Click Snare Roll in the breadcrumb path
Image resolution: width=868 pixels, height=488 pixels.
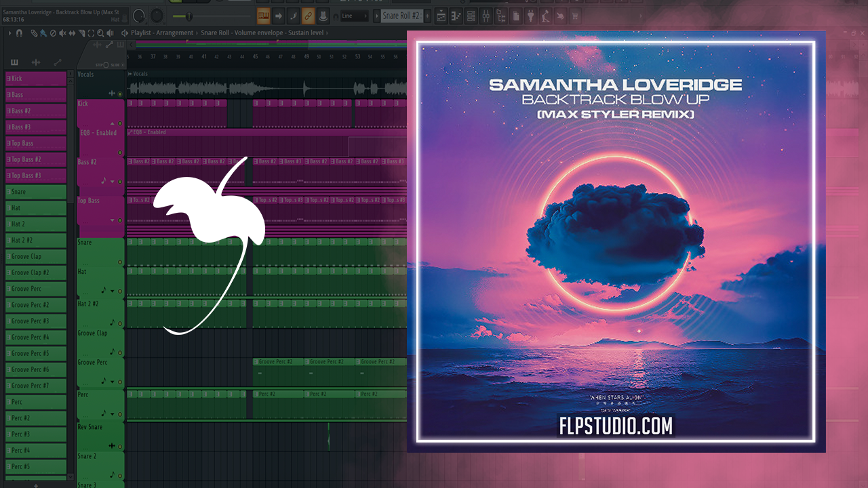click(217, 33)
